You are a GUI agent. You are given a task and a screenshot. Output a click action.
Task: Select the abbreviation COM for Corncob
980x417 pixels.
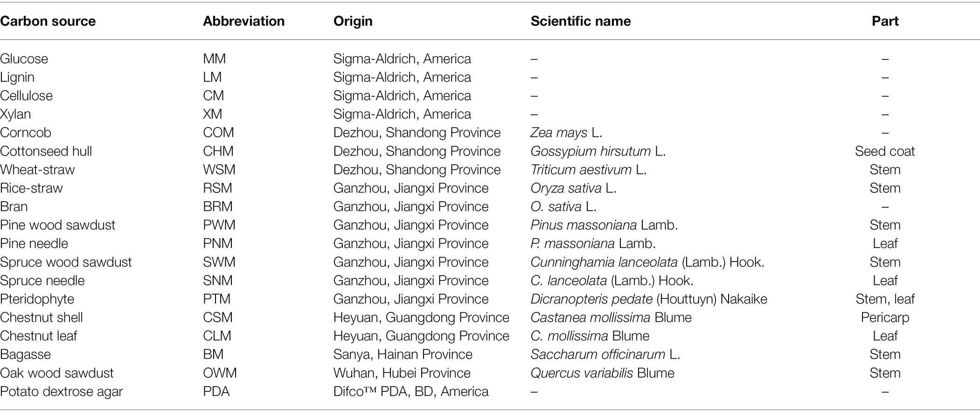point(218,133)
